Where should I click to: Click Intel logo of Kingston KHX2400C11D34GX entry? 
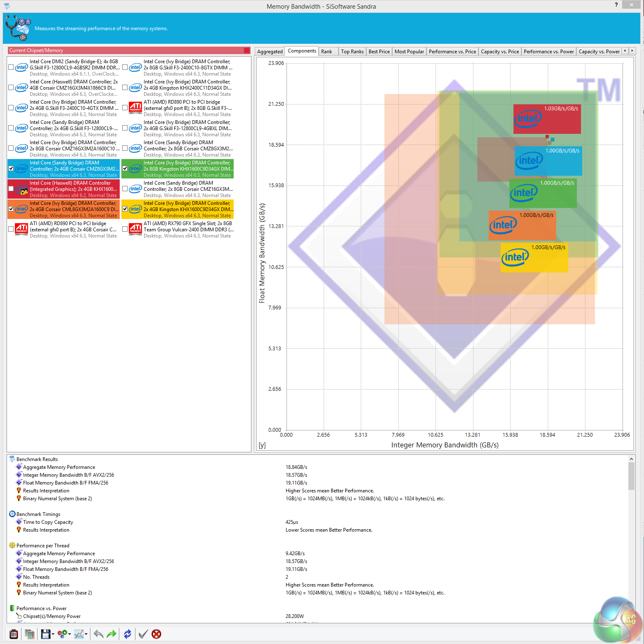click(x=135, y=88)
